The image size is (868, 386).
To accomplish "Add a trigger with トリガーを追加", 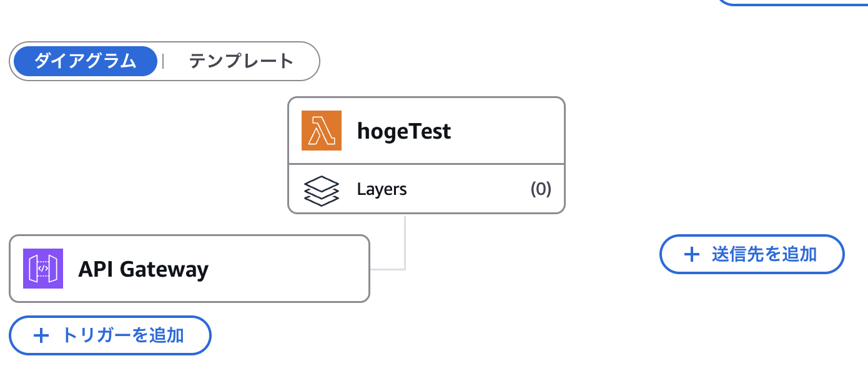I will click(110, 335).
